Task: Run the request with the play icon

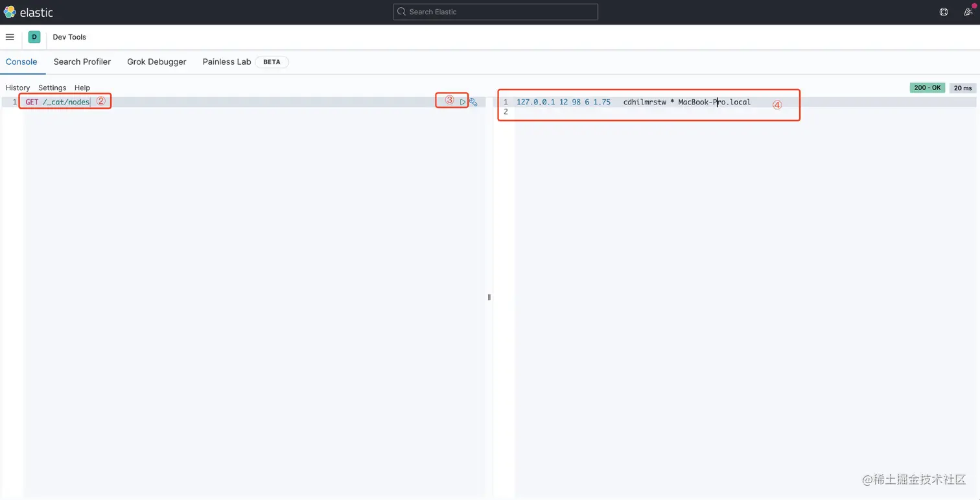Action: (x=463, y=102)
